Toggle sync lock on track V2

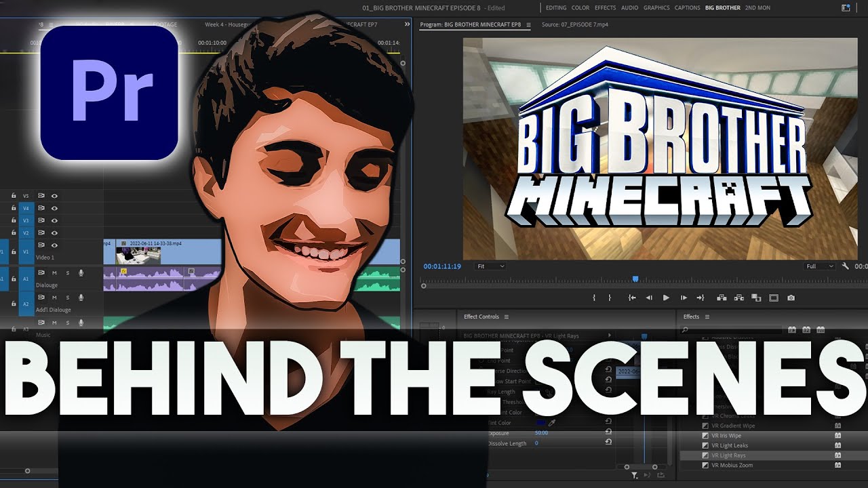coord(41,232)
